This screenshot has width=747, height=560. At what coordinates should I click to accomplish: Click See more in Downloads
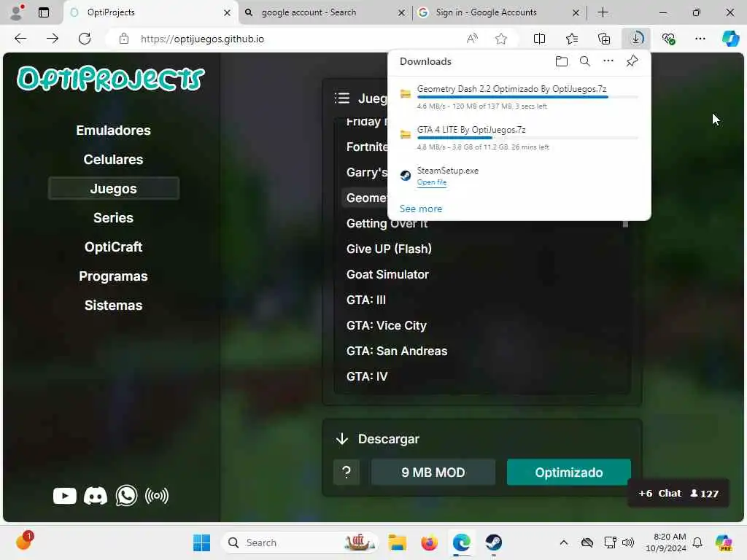tap(421, 209)
